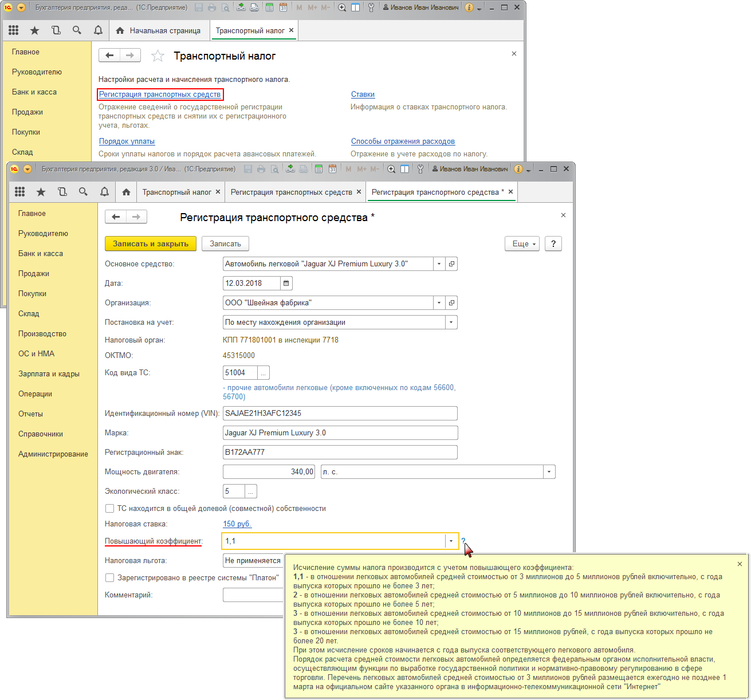The height and width of the screenshot is (700, 751).
Task: Go back arrow in Регистрация транспортного средства form
Action: point(116,217)
